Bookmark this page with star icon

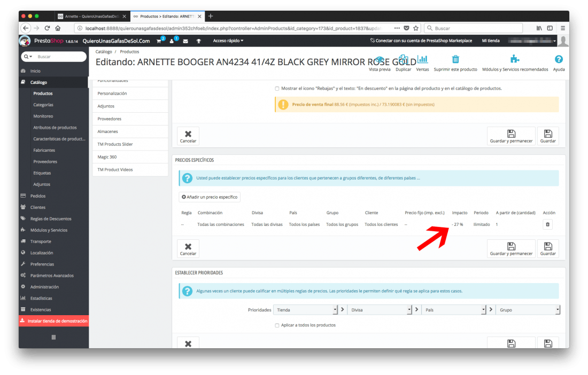point(416,28)
